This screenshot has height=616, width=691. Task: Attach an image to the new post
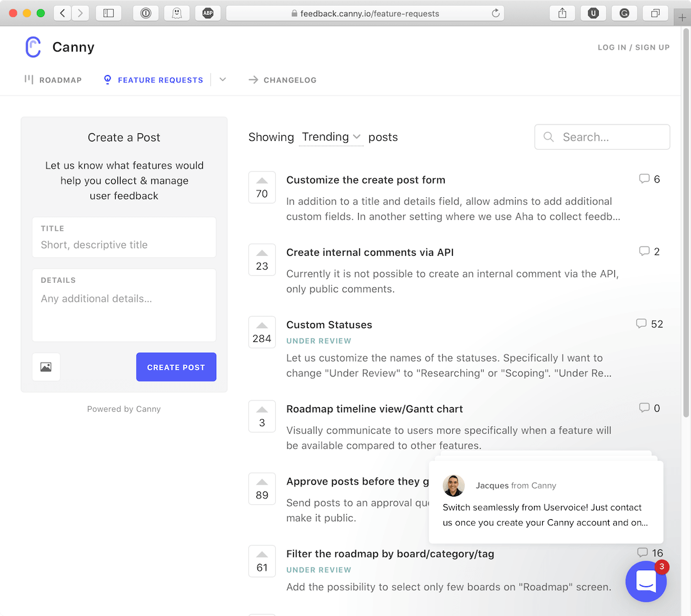point(46,367)
